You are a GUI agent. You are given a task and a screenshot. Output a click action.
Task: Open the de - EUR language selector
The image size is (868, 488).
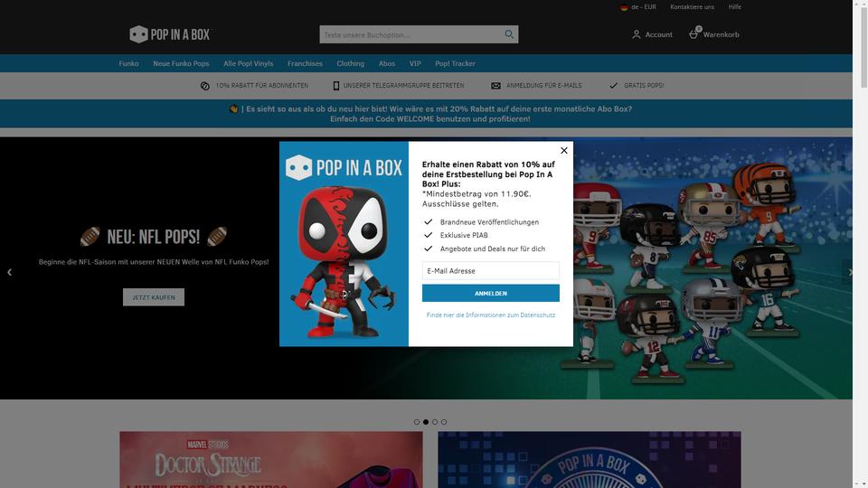tap(638, 7)
